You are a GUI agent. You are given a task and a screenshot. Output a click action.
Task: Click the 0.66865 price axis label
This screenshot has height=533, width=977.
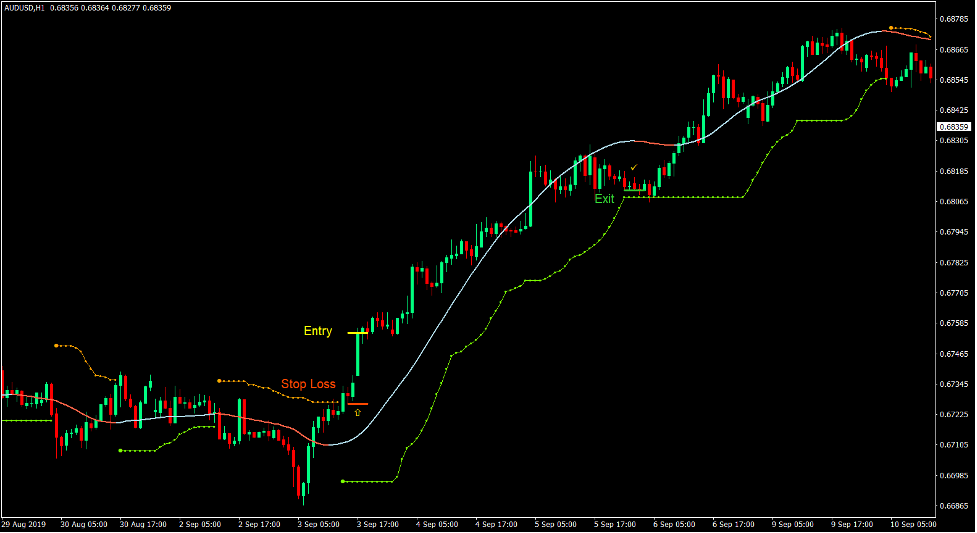[x=955, y=506]
